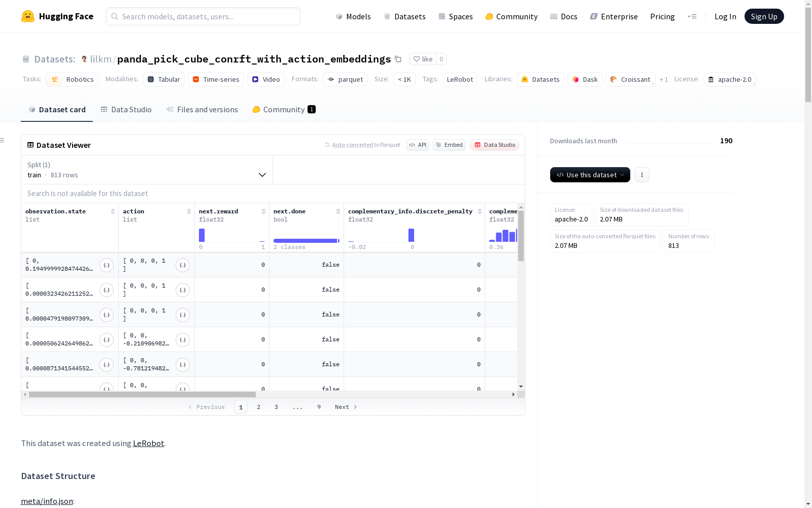The image size is (812, 508).
Task: Open Docs in the top navigation
Action: click(x=564, y=16)
